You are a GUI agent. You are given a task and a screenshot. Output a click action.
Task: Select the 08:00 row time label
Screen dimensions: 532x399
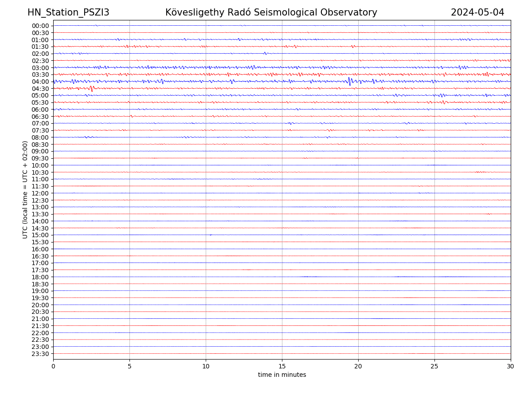40,137
